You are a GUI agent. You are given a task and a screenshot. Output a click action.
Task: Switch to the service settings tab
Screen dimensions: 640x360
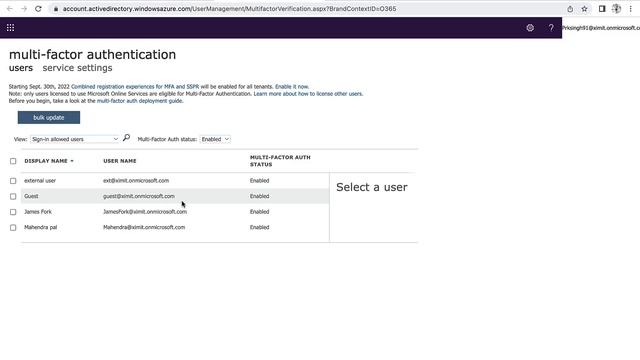[x=77, y=68]
